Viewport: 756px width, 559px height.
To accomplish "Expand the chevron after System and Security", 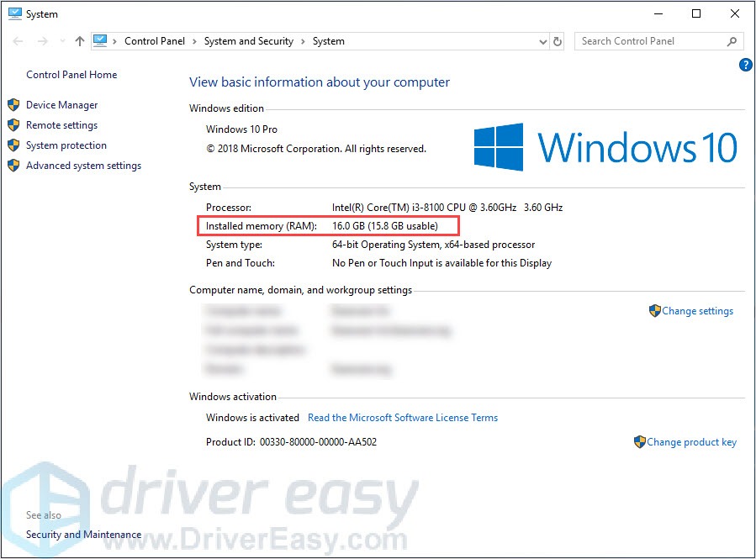I will 304,40.
